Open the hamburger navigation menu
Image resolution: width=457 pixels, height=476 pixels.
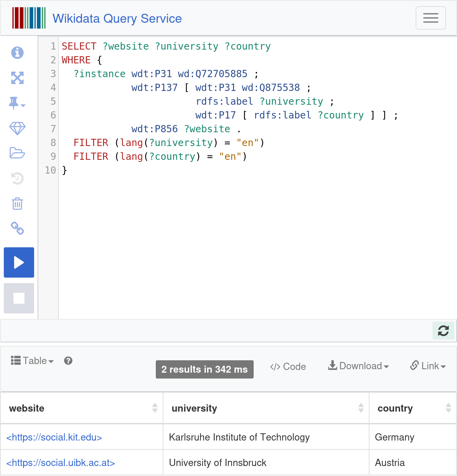[x=430, y=18]
